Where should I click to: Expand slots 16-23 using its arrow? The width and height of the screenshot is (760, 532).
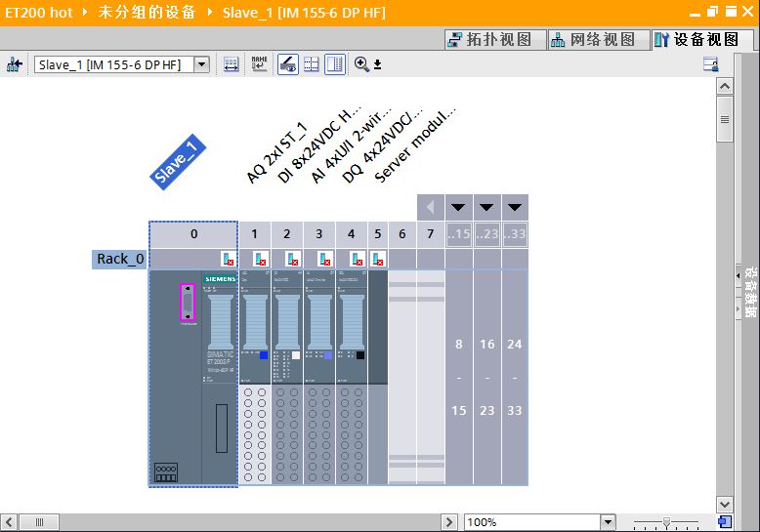click(486, 207)
